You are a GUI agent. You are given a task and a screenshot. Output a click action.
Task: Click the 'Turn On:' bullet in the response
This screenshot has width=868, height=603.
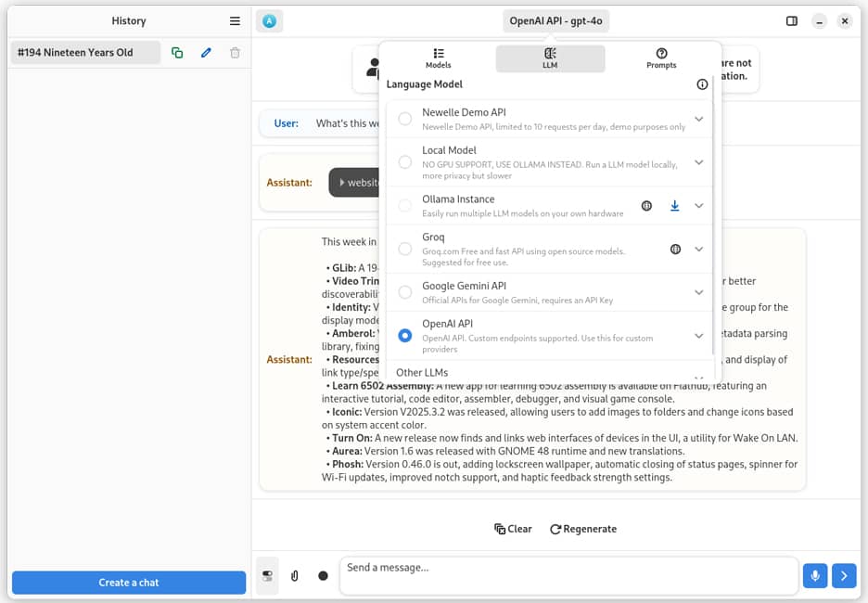(x=352, y=438)
